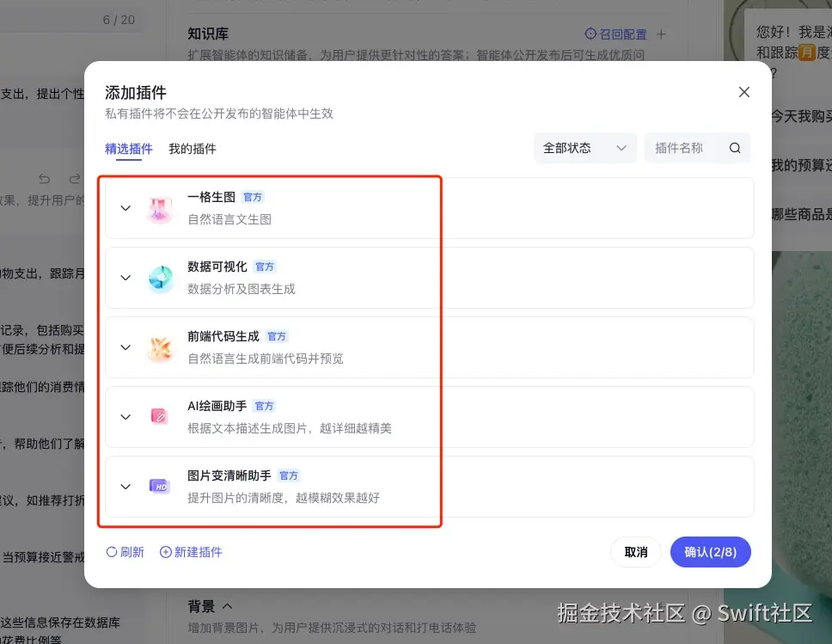The image size is (832, 644).
Task: Switch to the 我的插件 tab
Action: click(192, 149)
